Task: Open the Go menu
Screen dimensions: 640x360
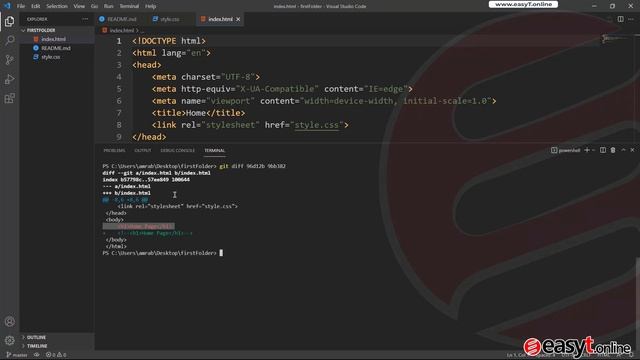Action: point(94,6)
